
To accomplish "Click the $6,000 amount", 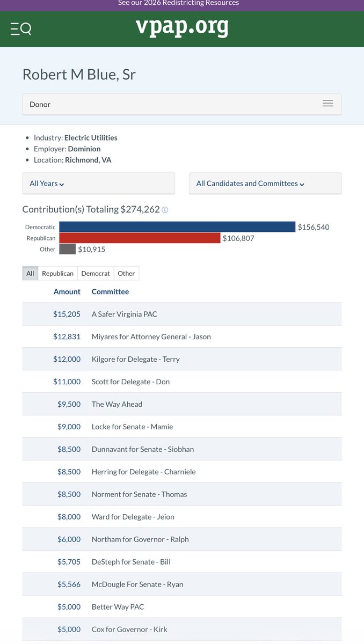I will coord(69,539).
